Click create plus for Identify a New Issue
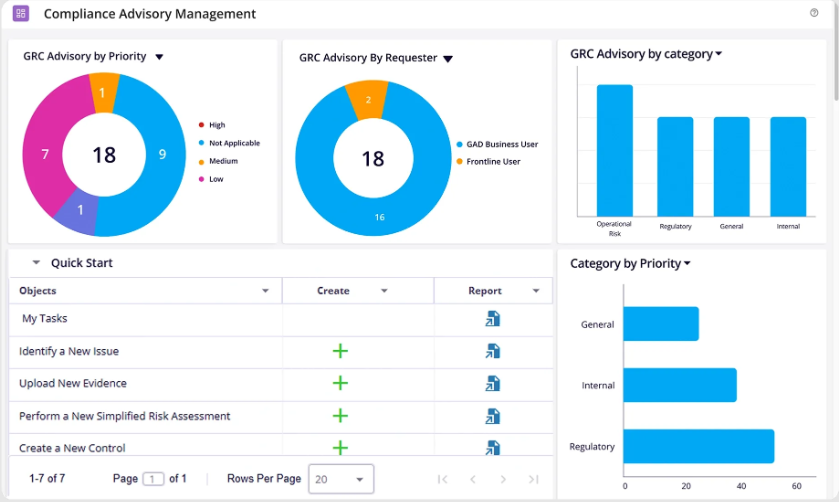Screen dimensions: 839x502 tap(340, 351)
